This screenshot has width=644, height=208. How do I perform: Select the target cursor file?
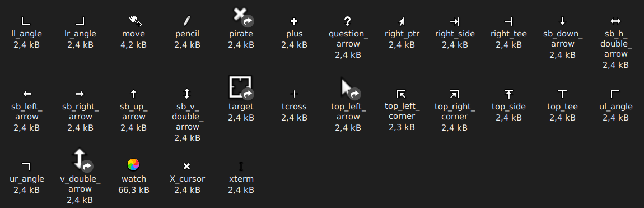point(241,87)
